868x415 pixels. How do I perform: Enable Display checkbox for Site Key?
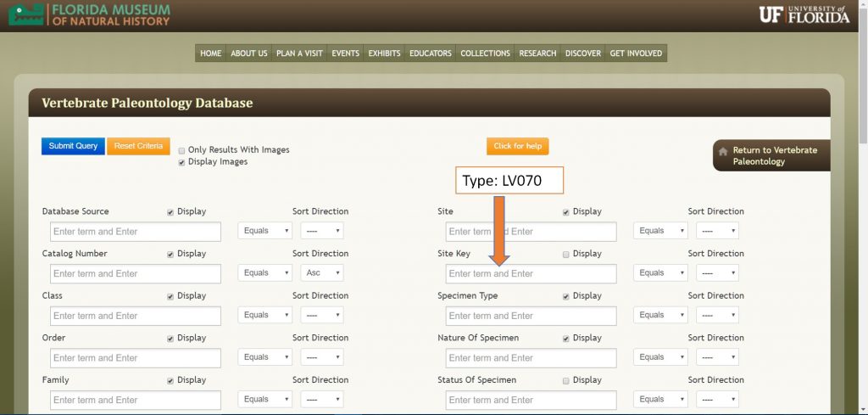coord(567,254)
